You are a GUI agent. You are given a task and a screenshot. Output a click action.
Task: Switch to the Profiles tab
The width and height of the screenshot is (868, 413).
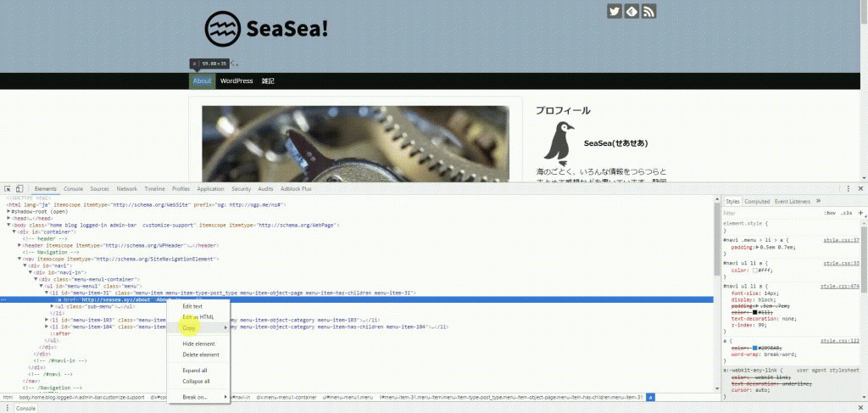tap(181, 189)
